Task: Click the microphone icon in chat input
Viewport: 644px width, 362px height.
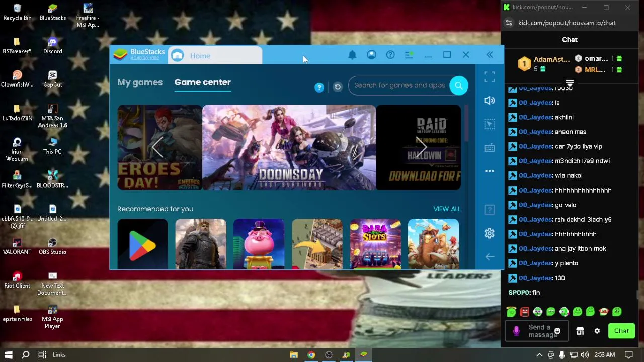Action: 516,331
